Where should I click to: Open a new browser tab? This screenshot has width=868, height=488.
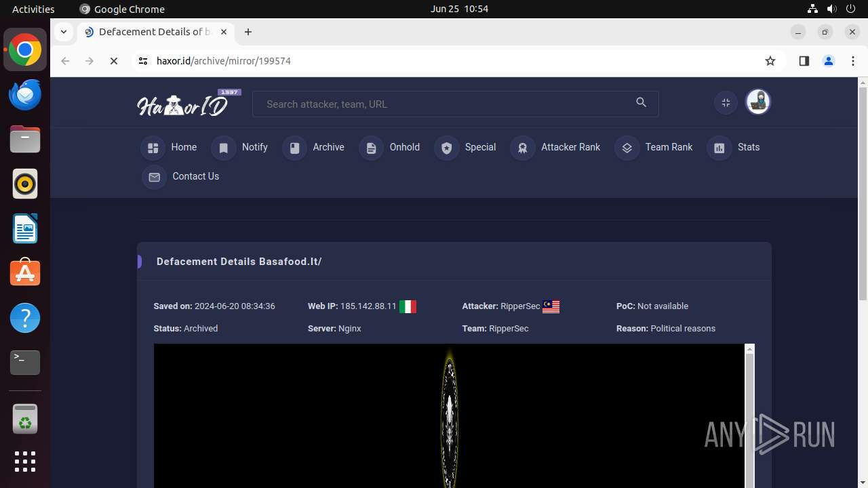pyautogui.click(x=248, y=32)
